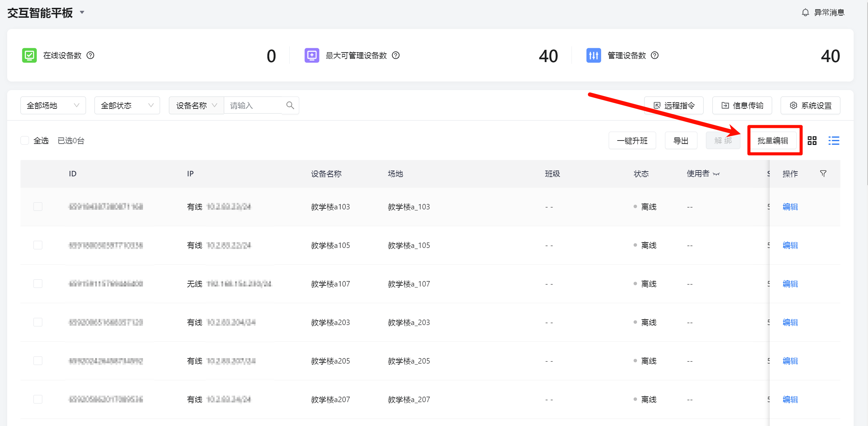Open the table column filter funnel icon

[x=823, y=174]
